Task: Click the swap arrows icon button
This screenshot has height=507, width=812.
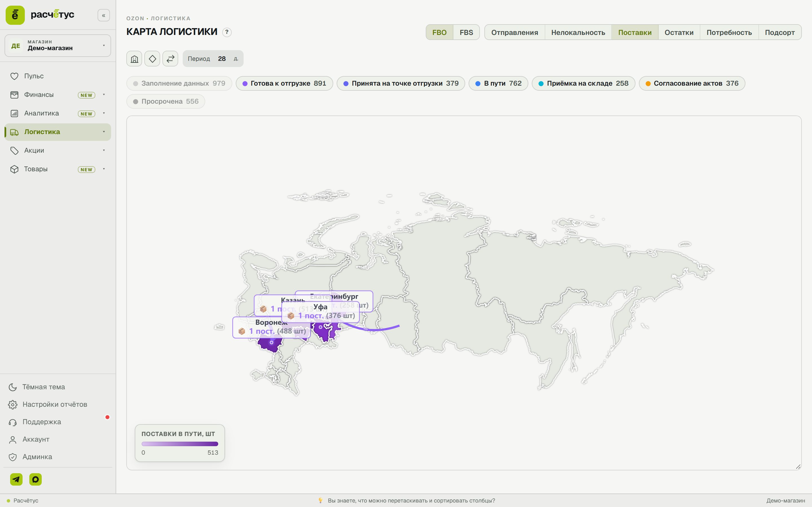Action: (171, 59)
